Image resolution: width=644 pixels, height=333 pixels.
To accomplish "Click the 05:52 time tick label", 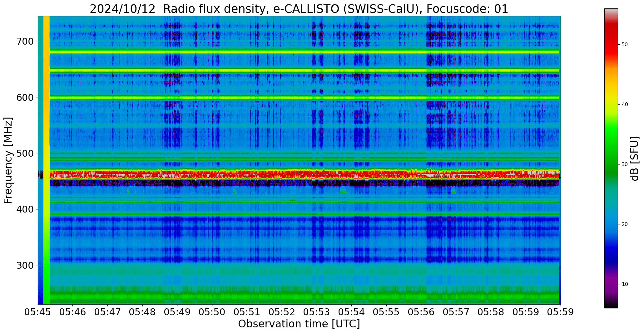I will coord(282,312).
